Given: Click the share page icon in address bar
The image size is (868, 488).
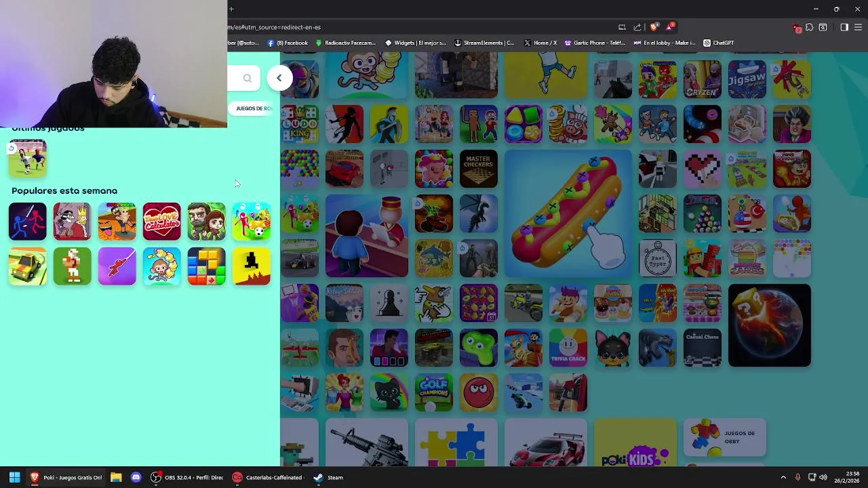Looking at the screenshot, I should [x=637, y=27].
